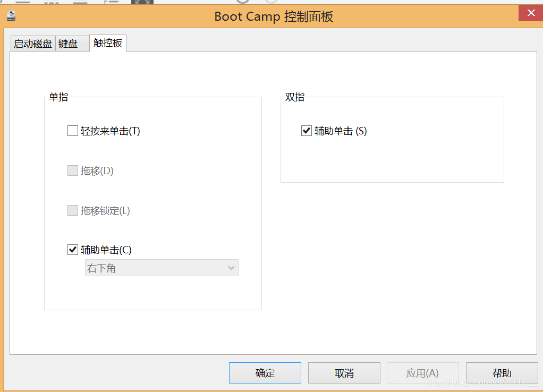Uncheck single-finger 辅助单击(C)

[73, 250]
